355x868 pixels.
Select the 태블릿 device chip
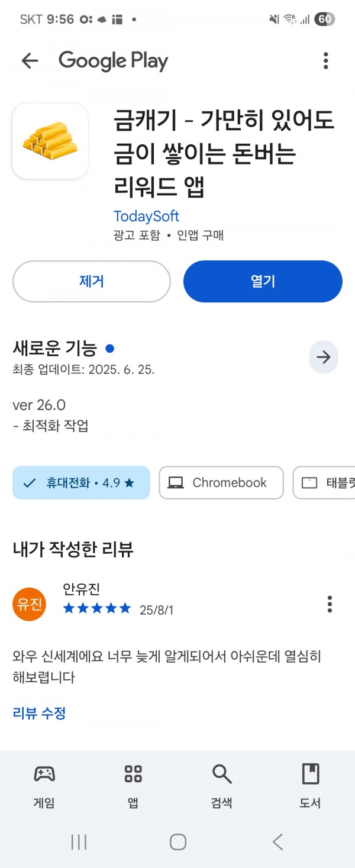[324, 483]
